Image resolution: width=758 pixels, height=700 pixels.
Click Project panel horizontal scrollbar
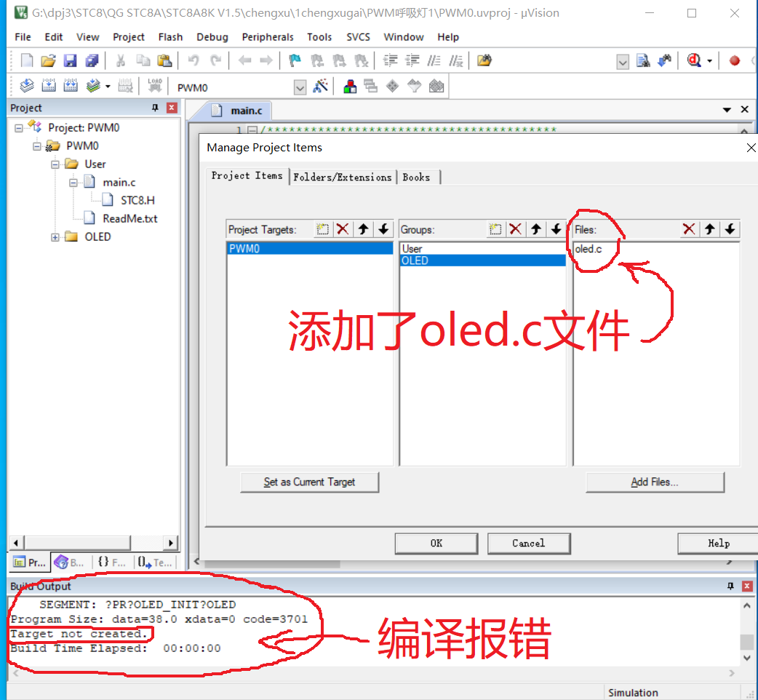click(x=77, y=543)
